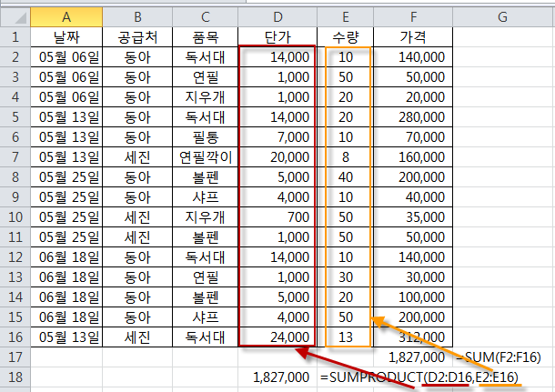The width and height of the screenshot is (555, 392).
Task: Select price 280,000 cell
Action: coord(413,116)
